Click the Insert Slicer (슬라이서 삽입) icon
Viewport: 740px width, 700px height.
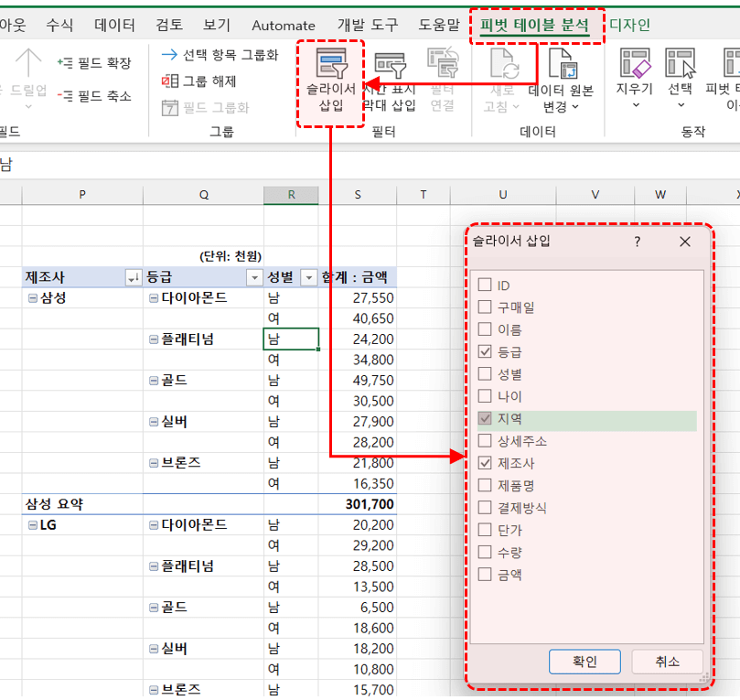pyautogui.click(x=331, y=63)
